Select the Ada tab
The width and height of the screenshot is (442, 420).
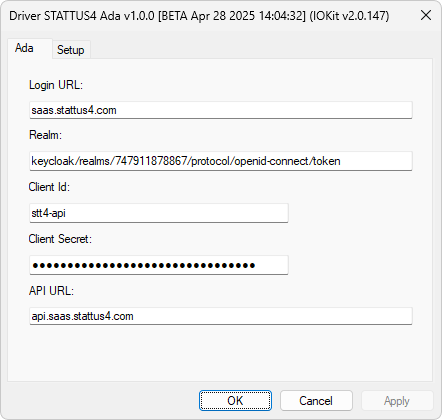click(24, 48)
